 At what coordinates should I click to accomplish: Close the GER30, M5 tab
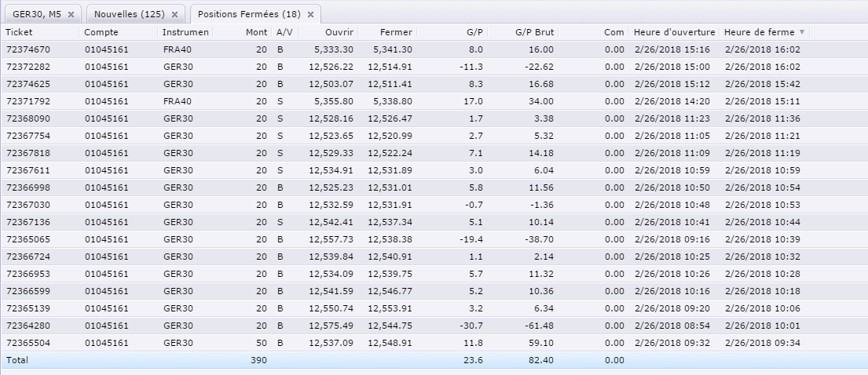[x=71, y=15]
